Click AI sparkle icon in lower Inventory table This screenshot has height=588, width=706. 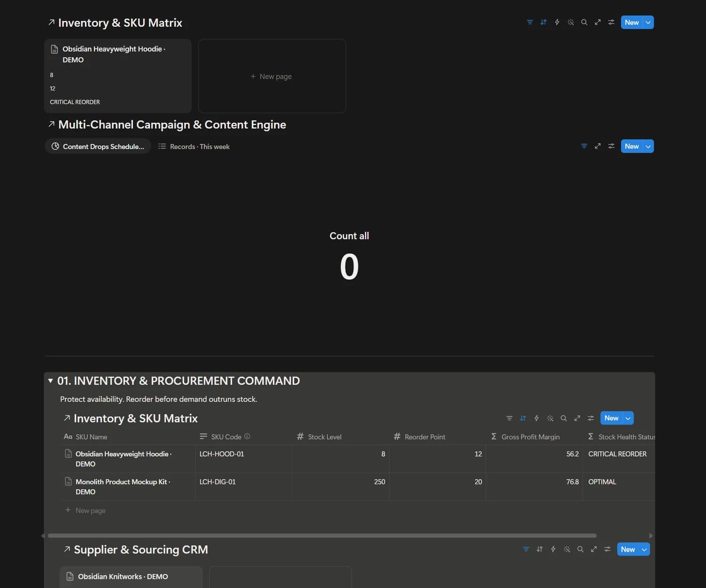(550, 418)
